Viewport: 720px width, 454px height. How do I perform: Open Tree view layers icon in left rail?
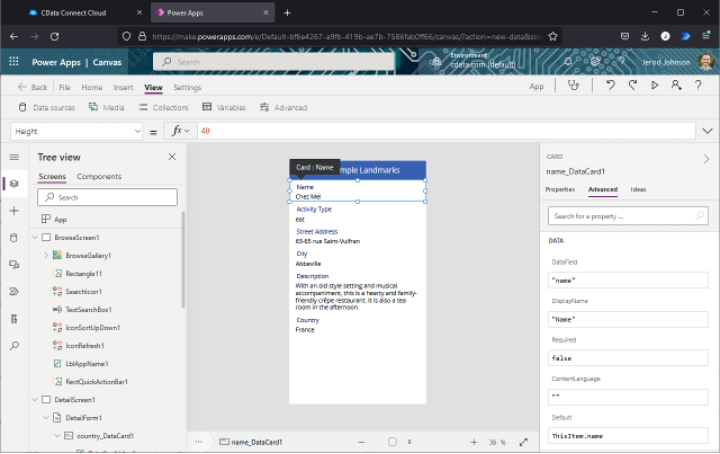click(14, 184)
